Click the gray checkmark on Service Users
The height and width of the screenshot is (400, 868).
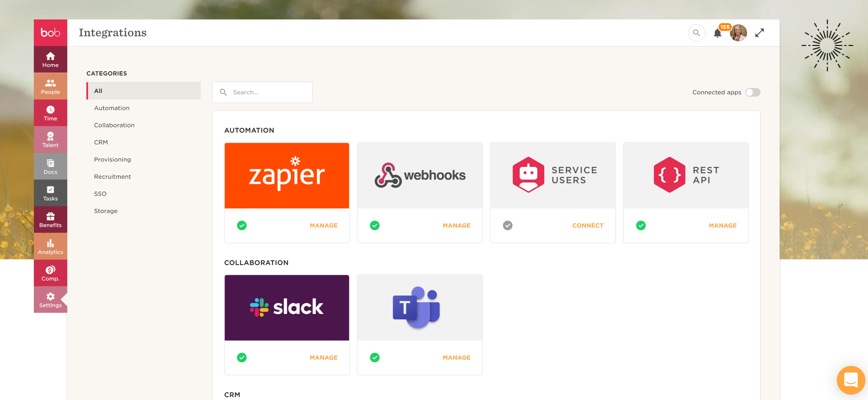click(508, 226)
